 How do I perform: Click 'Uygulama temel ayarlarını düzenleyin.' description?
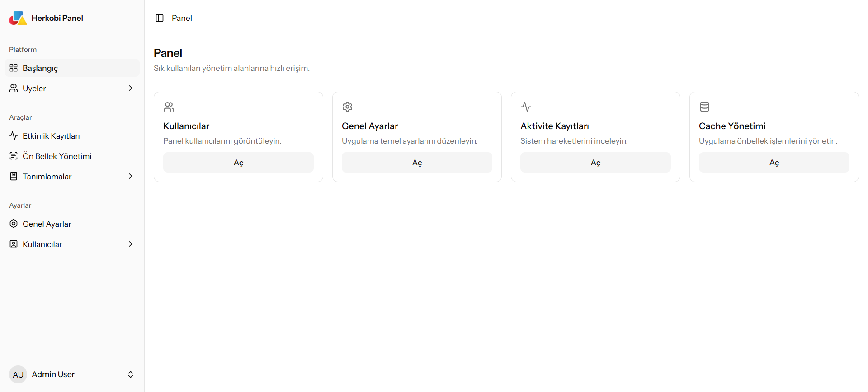coord(410,141)
